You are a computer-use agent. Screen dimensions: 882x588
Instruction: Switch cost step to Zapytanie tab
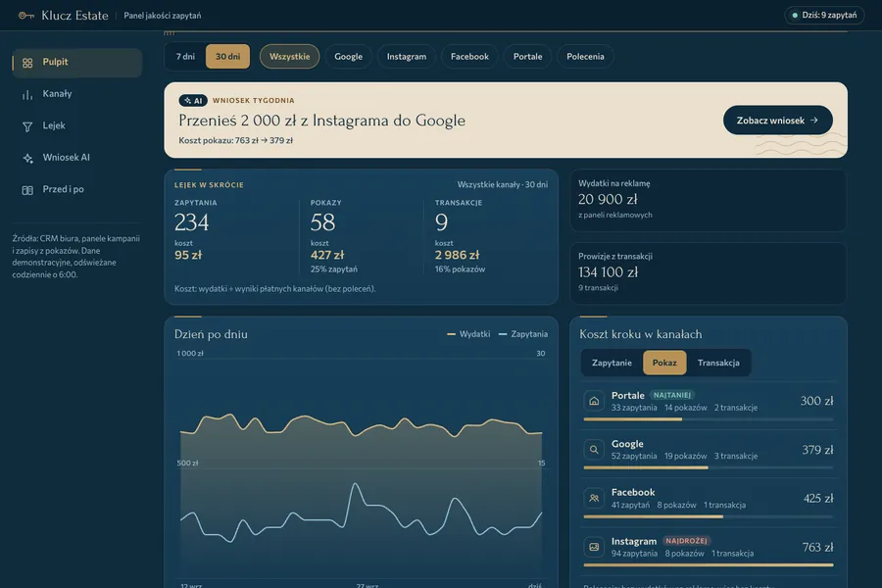pyautogui.click(x=612, y=363)
